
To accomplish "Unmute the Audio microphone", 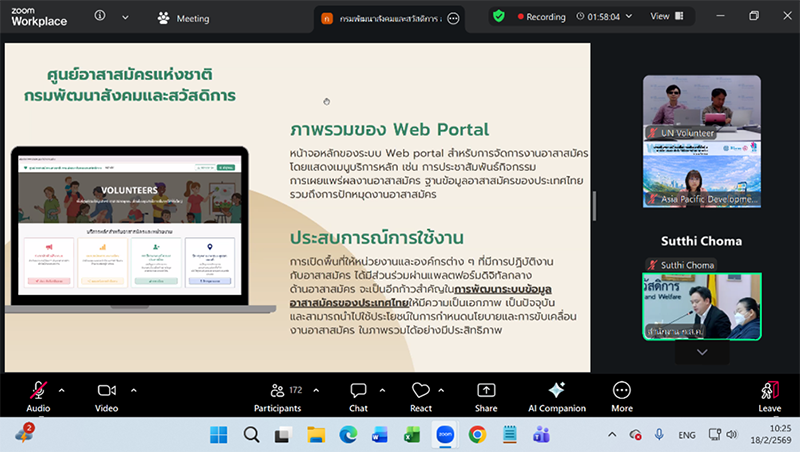I will pyautogui.click(x=38, y=397).
